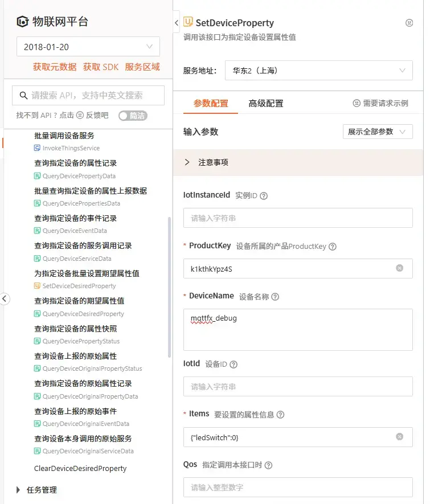The height and width of the screenshot is (504, 430).
Task: Click the feedback face icon beside SetDeviceProperty title
Action: (409, 23)
